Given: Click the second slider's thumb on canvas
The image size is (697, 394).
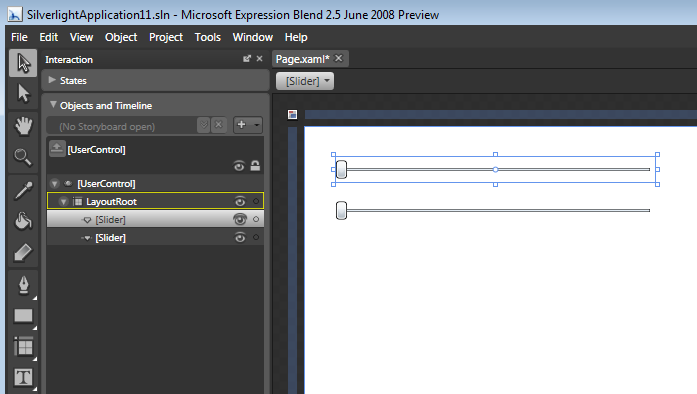Looking at the screenshot, I should pyautogui.click(x=341, y=210).
